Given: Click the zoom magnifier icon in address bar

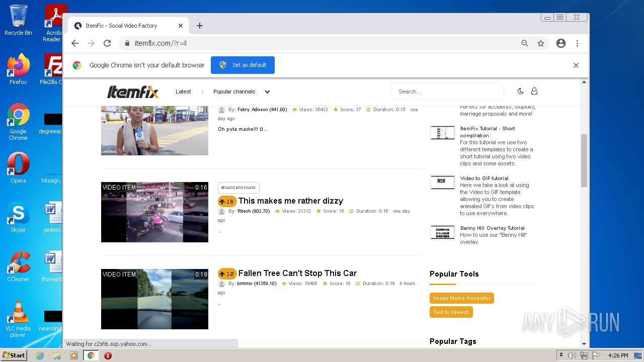Looking at the screenshot, I should point(525,43).
